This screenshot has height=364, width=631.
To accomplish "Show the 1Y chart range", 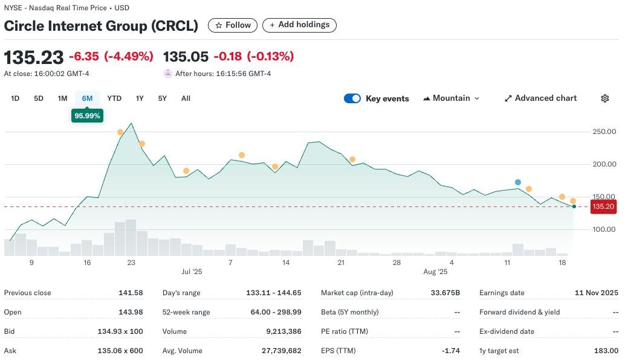I will (140, 98).
